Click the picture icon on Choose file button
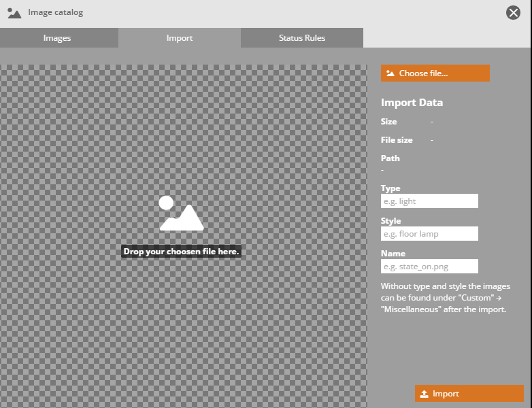 pos(390,73)
